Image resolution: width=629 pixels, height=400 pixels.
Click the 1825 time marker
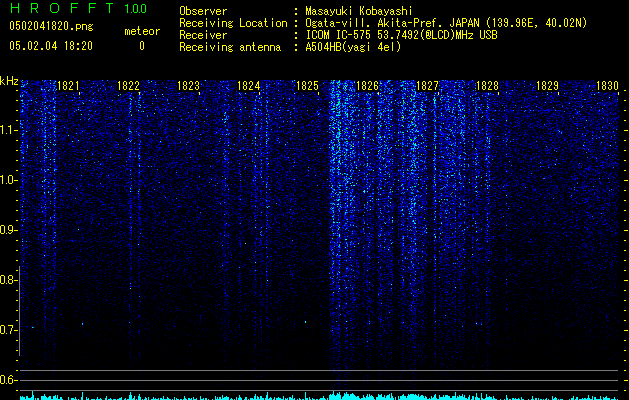click(x=307, y=86)
